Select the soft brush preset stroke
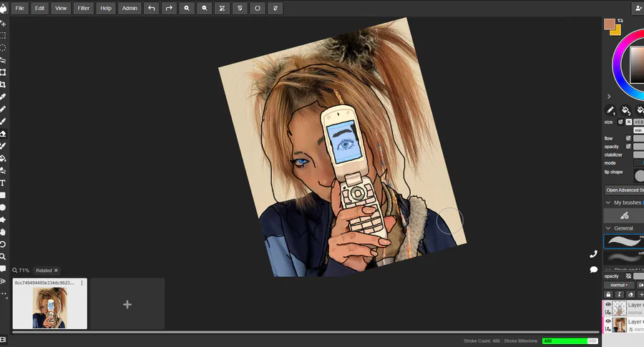Image resolution: width=644 pixels, height=347 pixels. (624, 258)
